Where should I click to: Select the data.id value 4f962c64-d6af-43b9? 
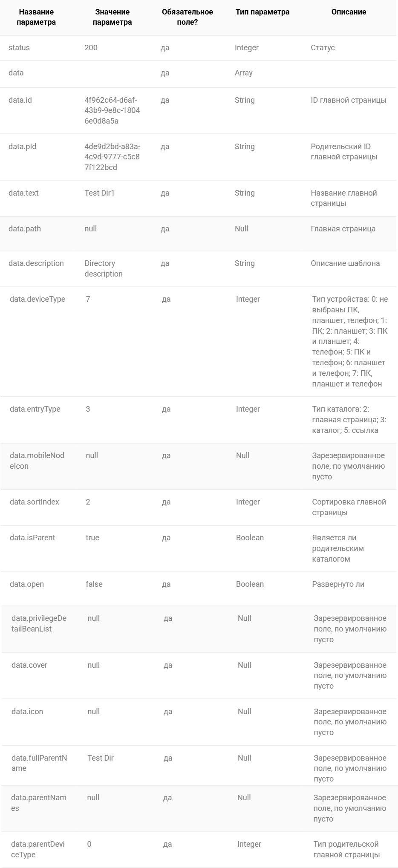[112, 110]
